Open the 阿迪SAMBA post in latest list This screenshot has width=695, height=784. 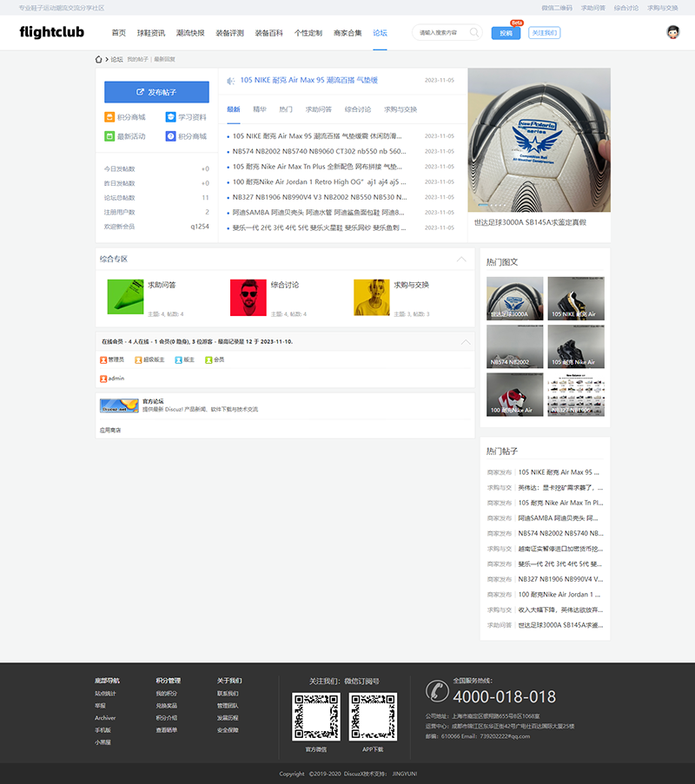click(318, 212)
